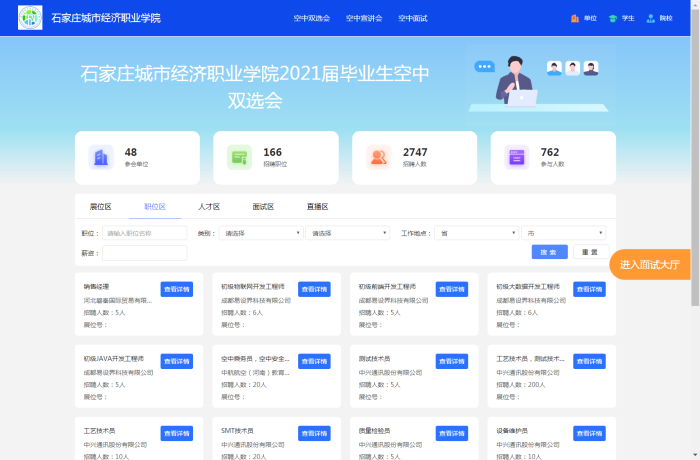The height and width of the screenshot is (460, 700).
Task: Switch to the 展位区 tab
Action: point(100,207)
